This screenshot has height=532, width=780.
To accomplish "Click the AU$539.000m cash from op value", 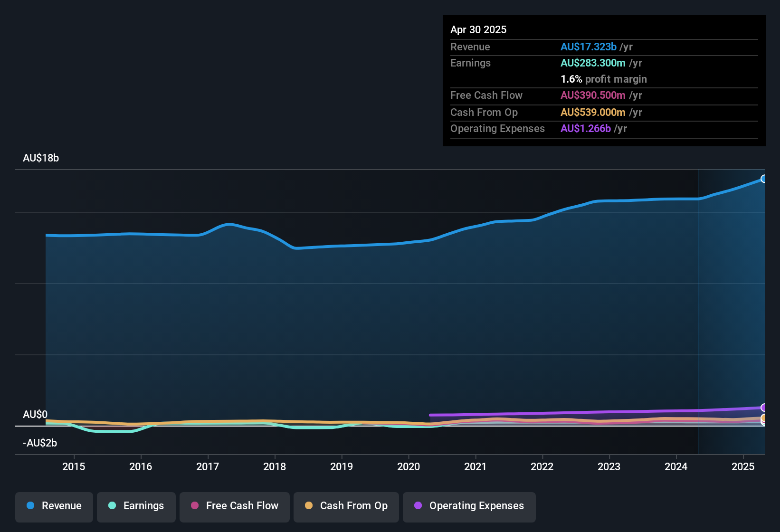I will tap(593, 112).
